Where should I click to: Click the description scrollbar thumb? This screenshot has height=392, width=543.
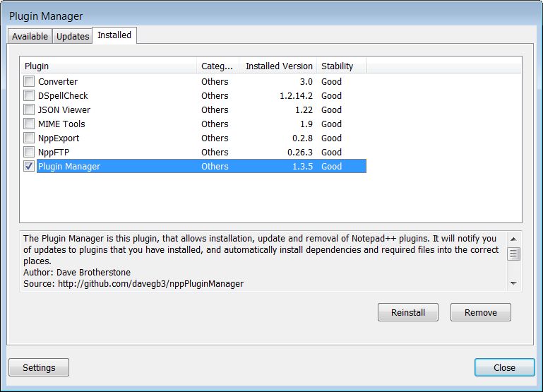[513, 254]
